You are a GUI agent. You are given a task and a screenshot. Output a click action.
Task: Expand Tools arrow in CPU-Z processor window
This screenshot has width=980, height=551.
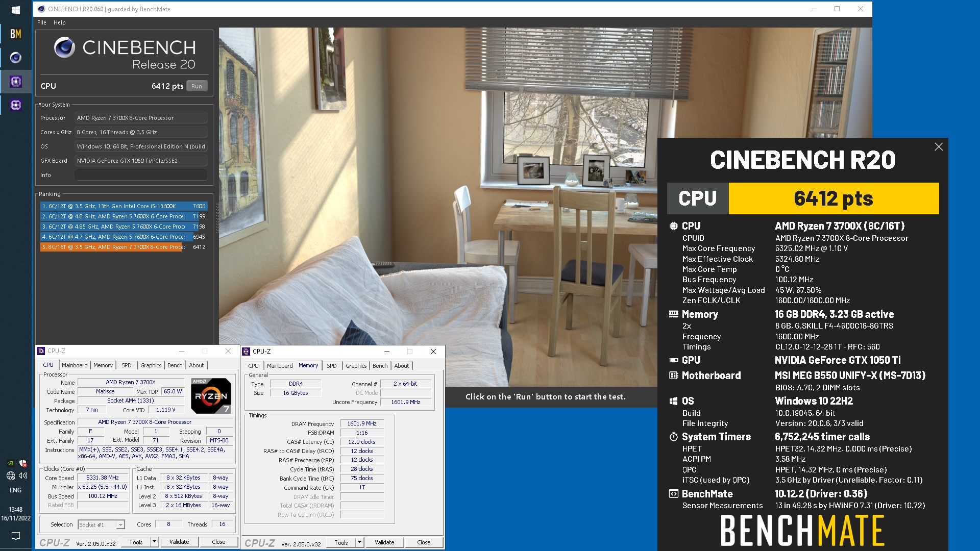pos(155,542)
